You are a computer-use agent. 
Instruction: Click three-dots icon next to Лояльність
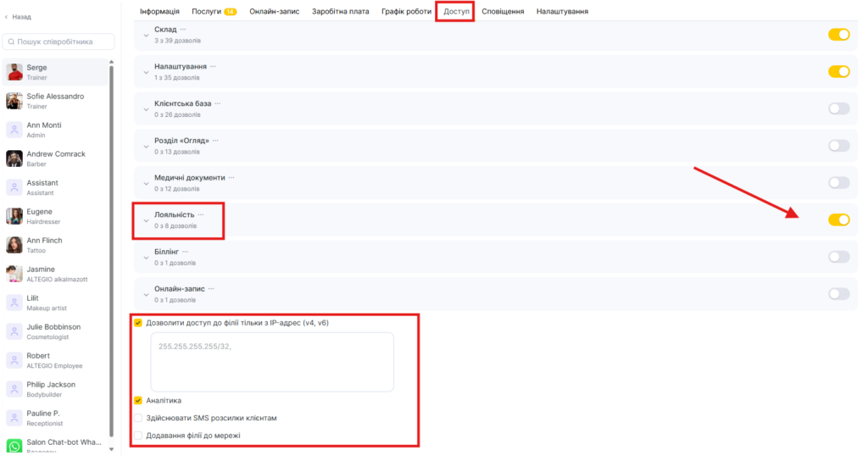(201, 214)
